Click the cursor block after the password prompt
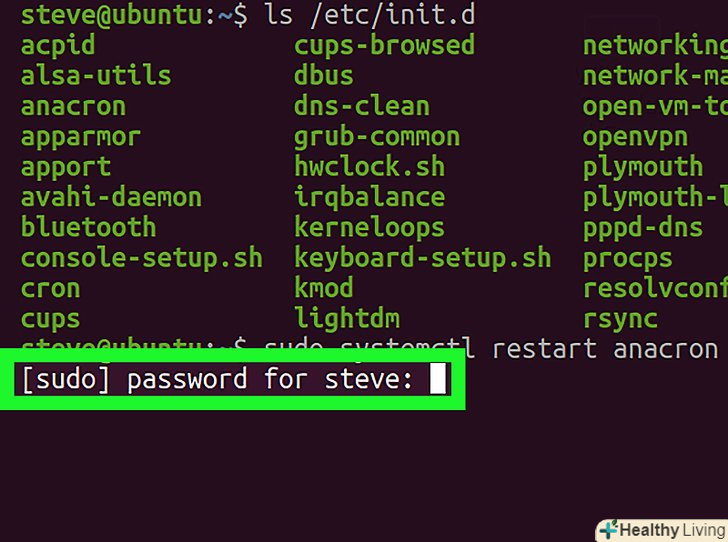 click(x=437, y=379)
